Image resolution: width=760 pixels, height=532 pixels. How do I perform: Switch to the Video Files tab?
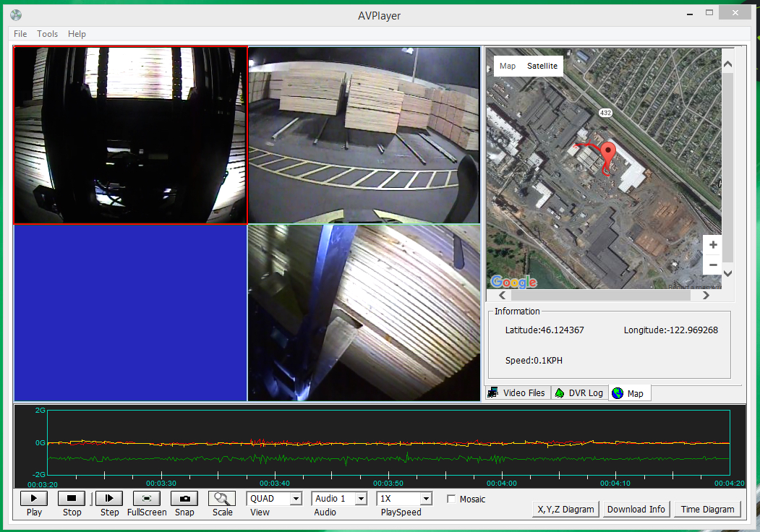tap(517, 393)
